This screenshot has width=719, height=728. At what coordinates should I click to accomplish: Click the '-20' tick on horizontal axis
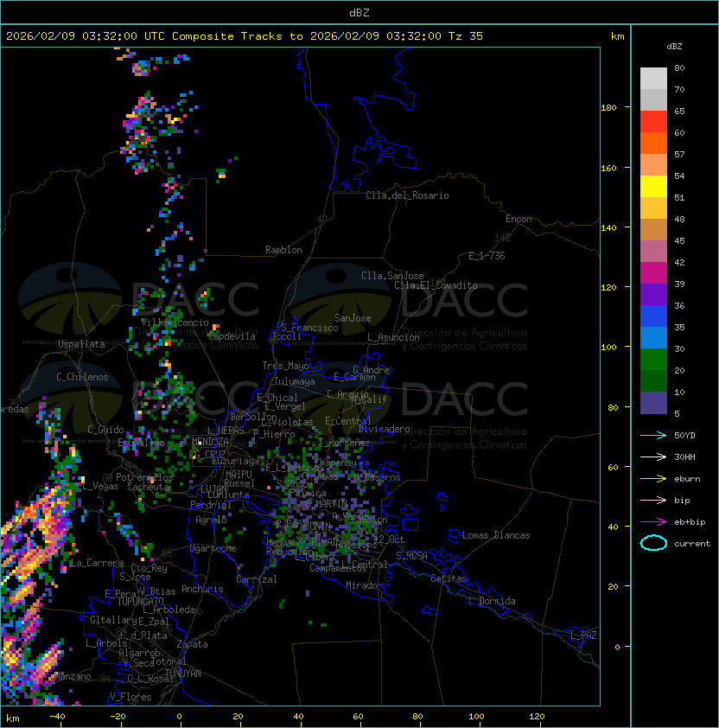[118, 717]
